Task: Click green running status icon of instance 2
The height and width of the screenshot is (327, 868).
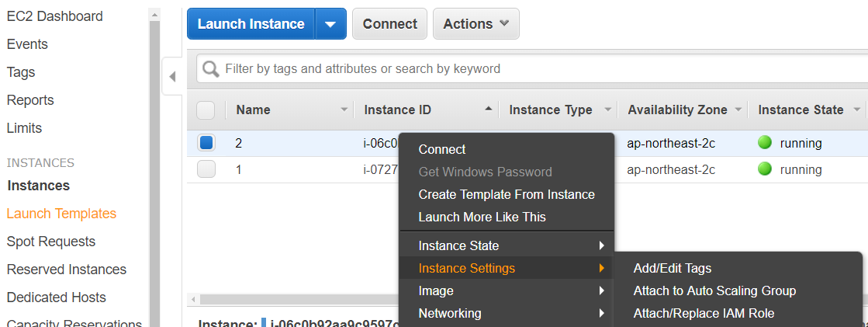Action: pos(765,143)
